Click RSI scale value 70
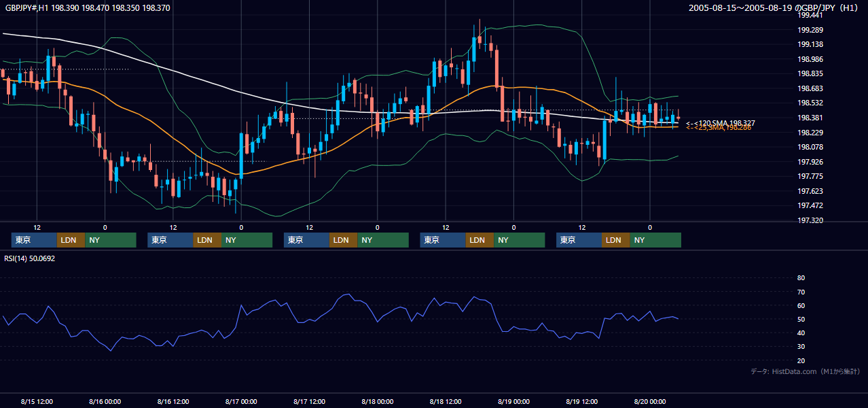This screenshot has width=868, height=408. [x=801, y=292]
